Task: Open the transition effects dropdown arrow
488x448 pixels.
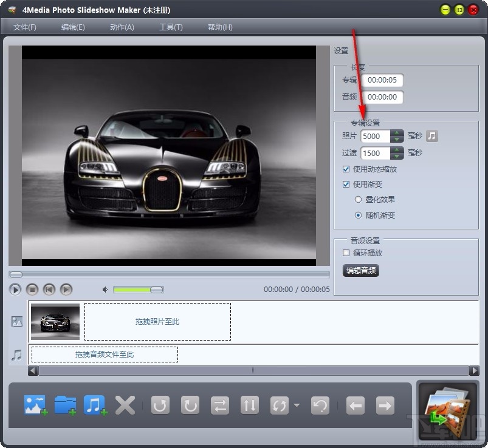Action: pos(296,405)
